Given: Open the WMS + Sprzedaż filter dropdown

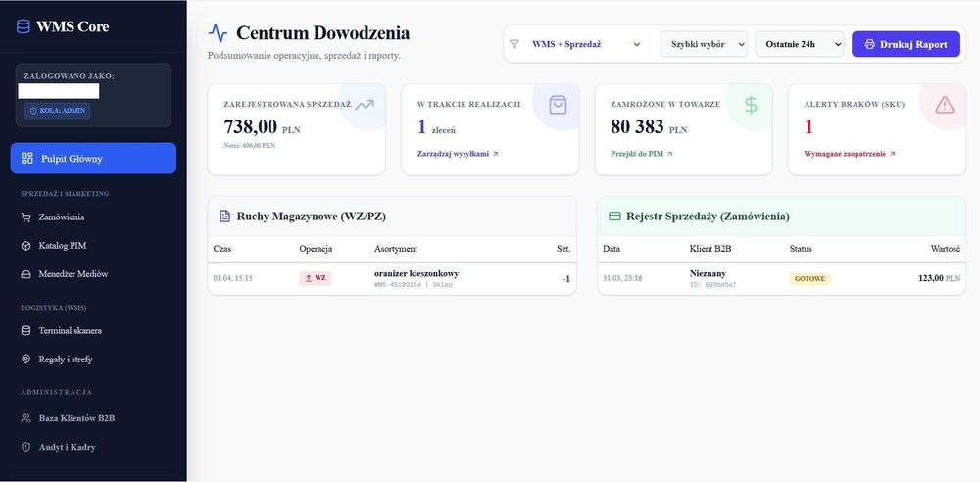Looking at the screenshot, I should click(x=585, y=44).
